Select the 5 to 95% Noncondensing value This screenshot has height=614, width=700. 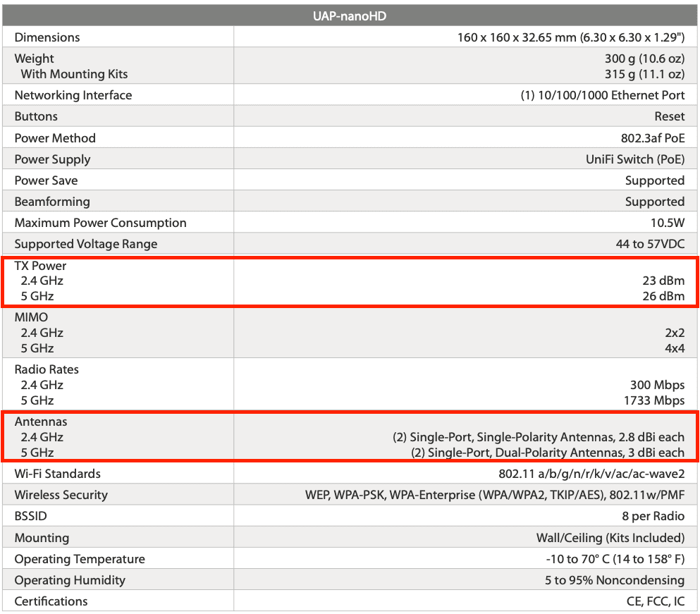click(615, 580)
